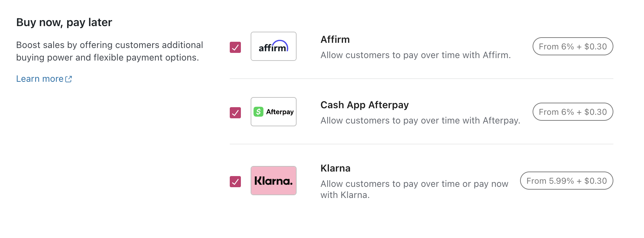644x238 pixels.
Task: Disable the Klarna checkbox
Action: 235,182
